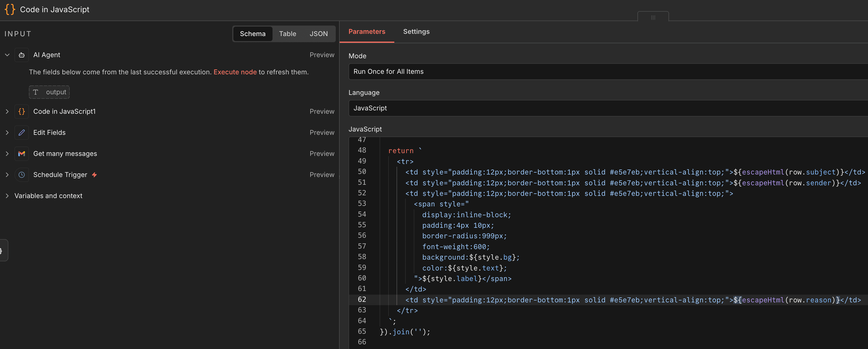Click the AI Agent robot icon
The width and height of the screenshot is (868, 349).
click(x=22, y=55)
